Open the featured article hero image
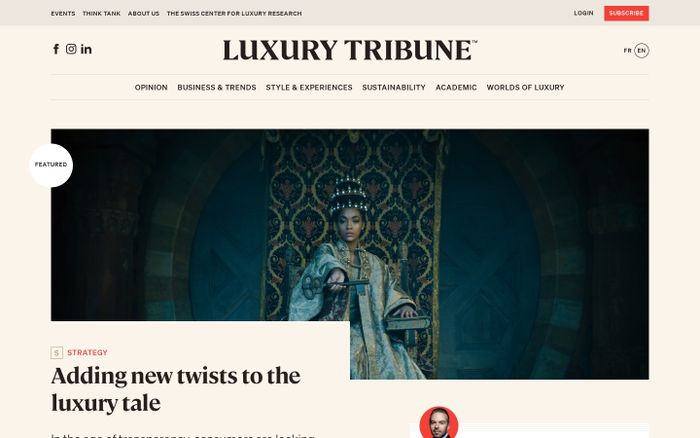This screenshot has width=700, height=438. [350, 254]
